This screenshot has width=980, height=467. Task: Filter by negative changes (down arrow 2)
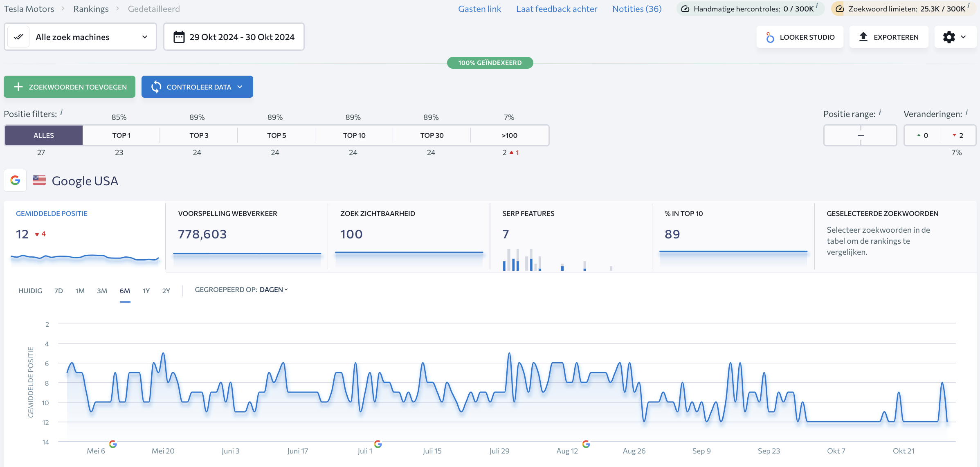click(958, 135)
